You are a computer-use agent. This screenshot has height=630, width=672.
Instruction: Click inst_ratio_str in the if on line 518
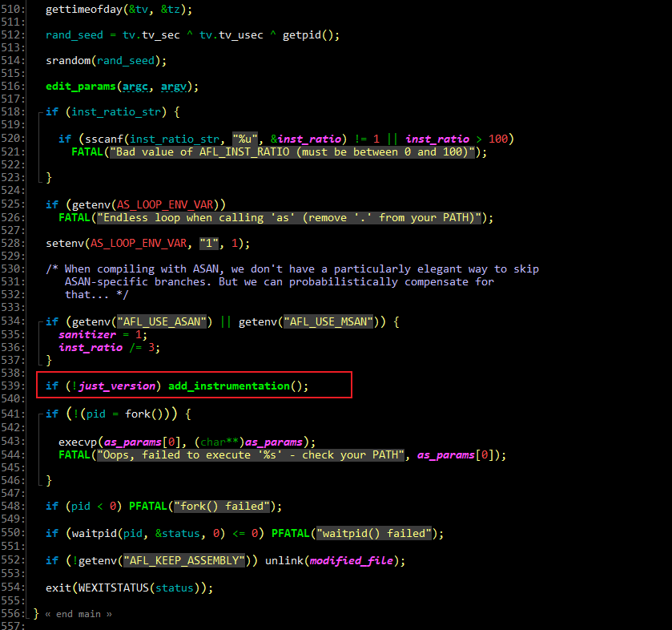115,112
